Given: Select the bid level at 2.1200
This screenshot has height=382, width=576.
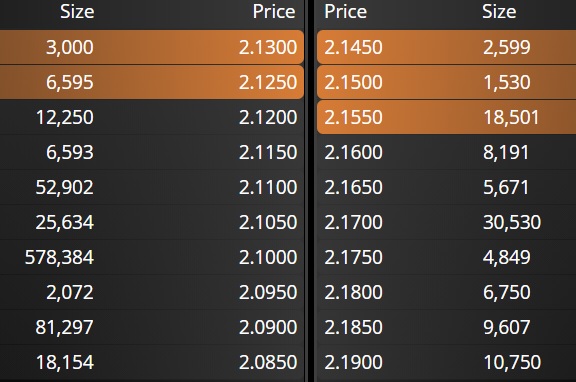Looking at the screenshot, I should (x=152, y=117).
